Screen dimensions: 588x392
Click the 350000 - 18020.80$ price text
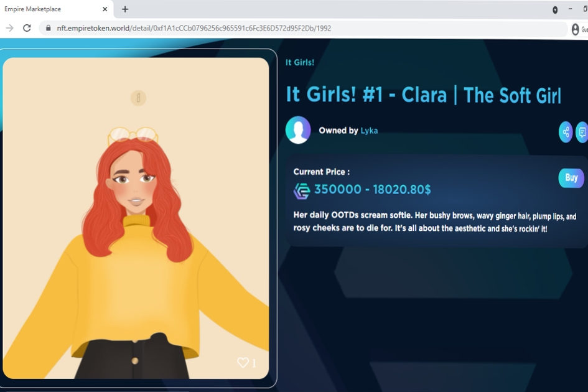[x=372, y=190]
